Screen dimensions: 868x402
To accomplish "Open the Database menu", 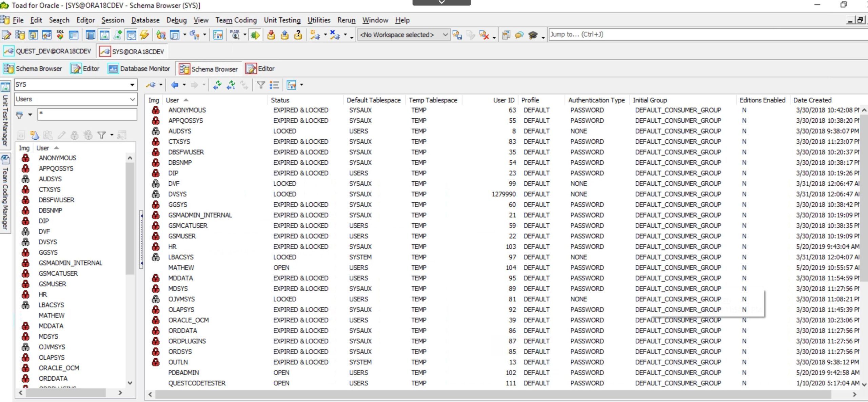I will [x=145, y=20].
